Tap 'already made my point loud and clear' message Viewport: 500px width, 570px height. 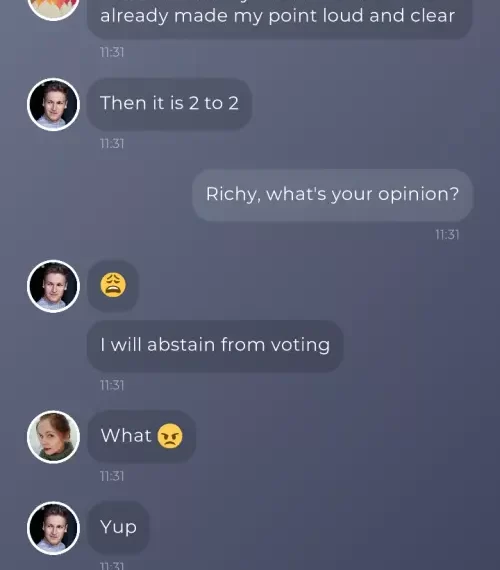pos(279,18)
